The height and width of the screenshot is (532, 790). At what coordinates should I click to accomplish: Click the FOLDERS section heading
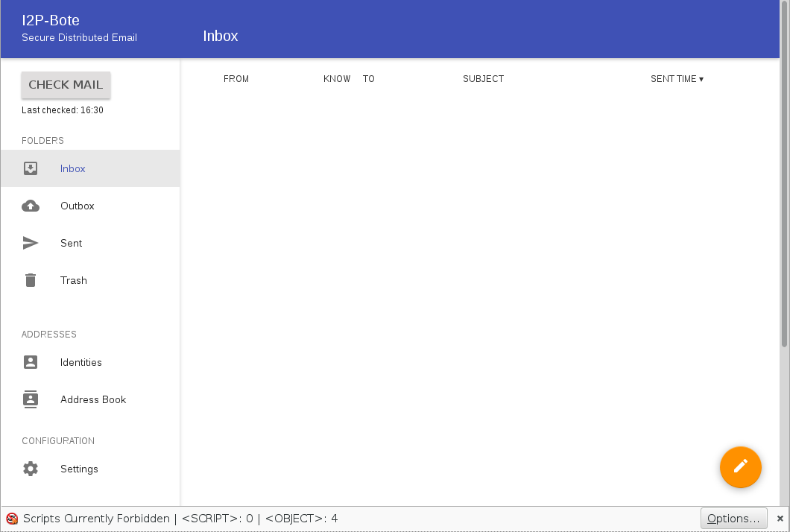(42, 141)
